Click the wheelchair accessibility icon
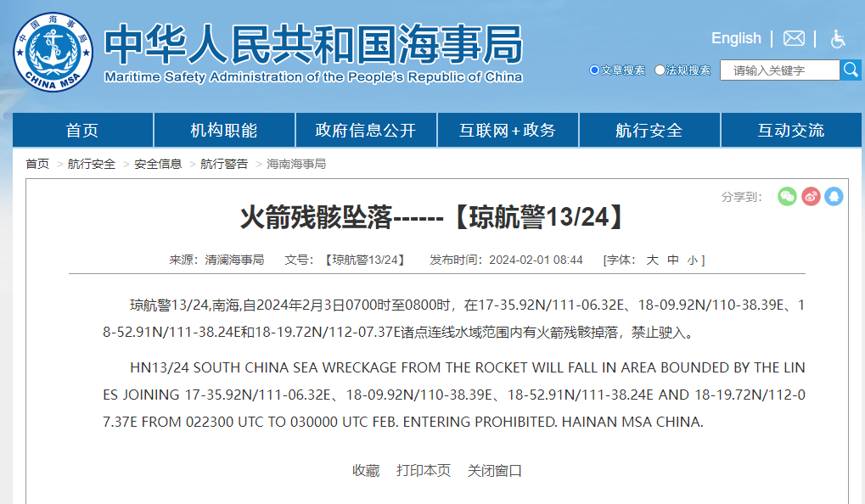The width and height of the screenshot is (865, 504). (837, 38)
